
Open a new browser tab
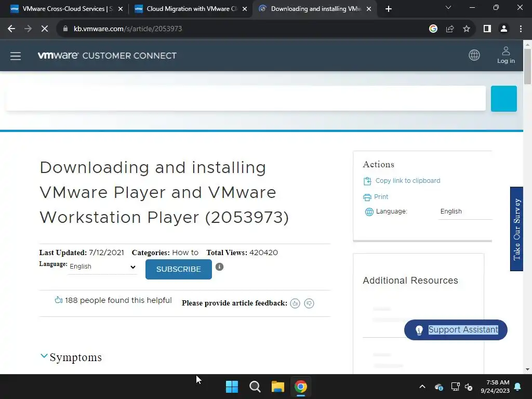(389, 9)
